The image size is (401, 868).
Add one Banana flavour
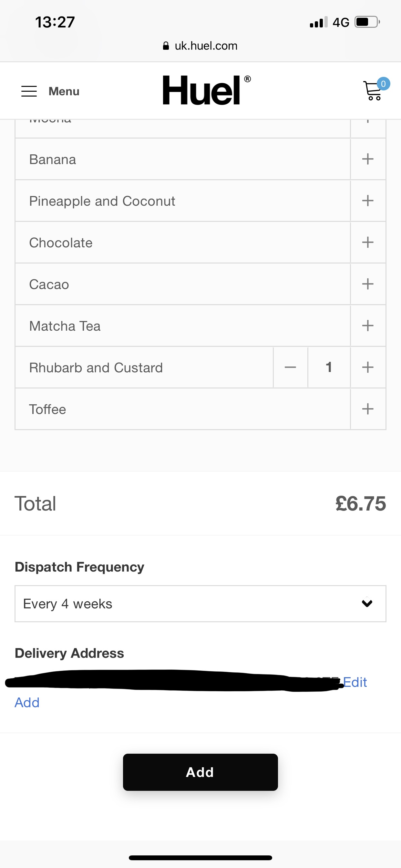click(368, 159)
